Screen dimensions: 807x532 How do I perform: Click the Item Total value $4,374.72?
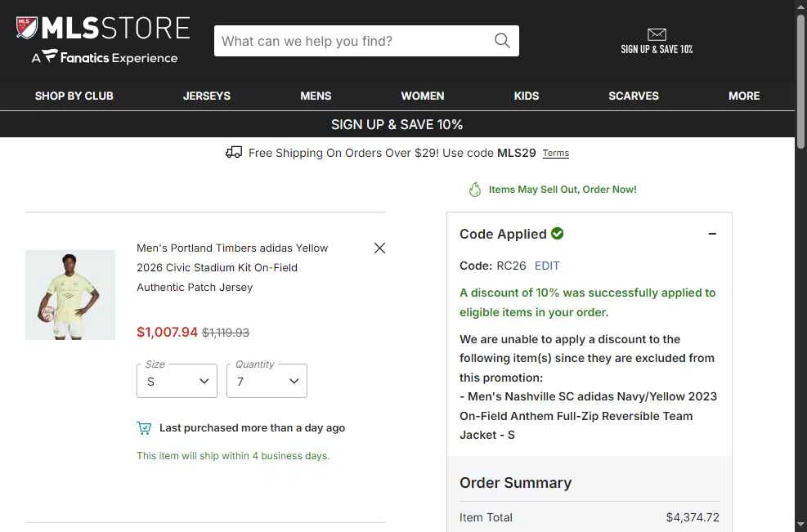point(693,517)
